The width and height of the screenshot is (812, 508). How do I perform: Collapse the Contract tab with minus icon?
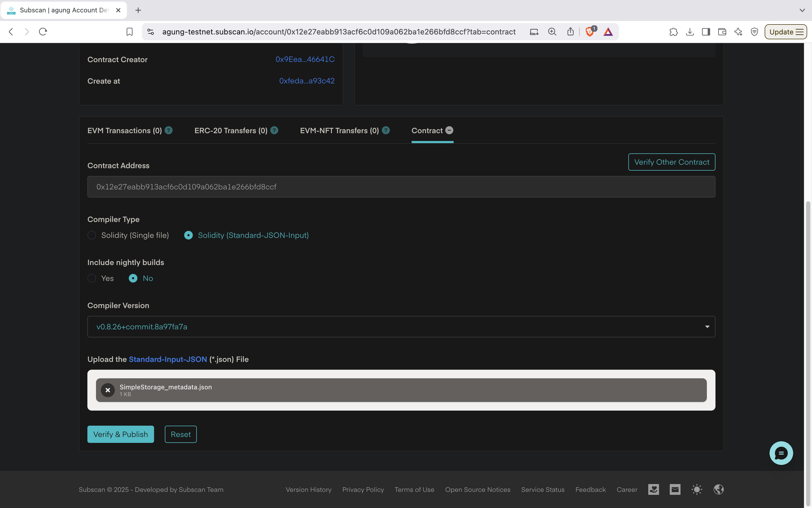pos(449,130)
